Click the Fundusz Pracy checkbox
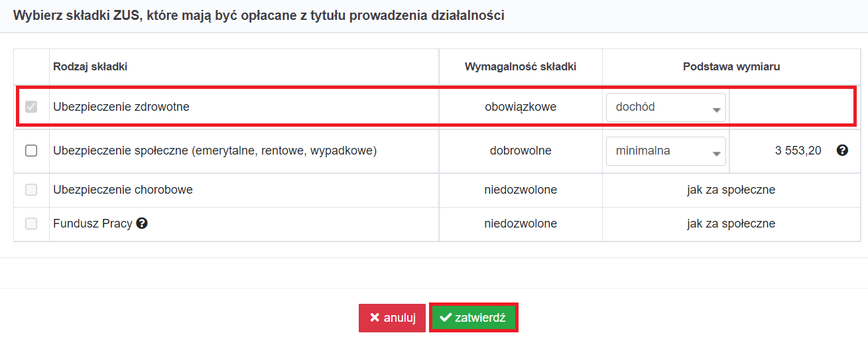Image resolution: width=868 pixels, height=337 pixels. (x=31, y=224)
